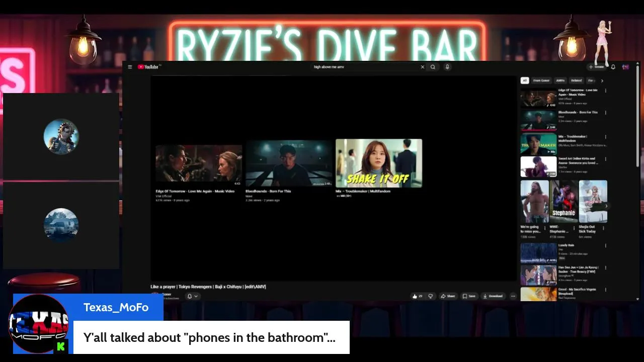Open the account avatar menu

click(x=625, y=67)
